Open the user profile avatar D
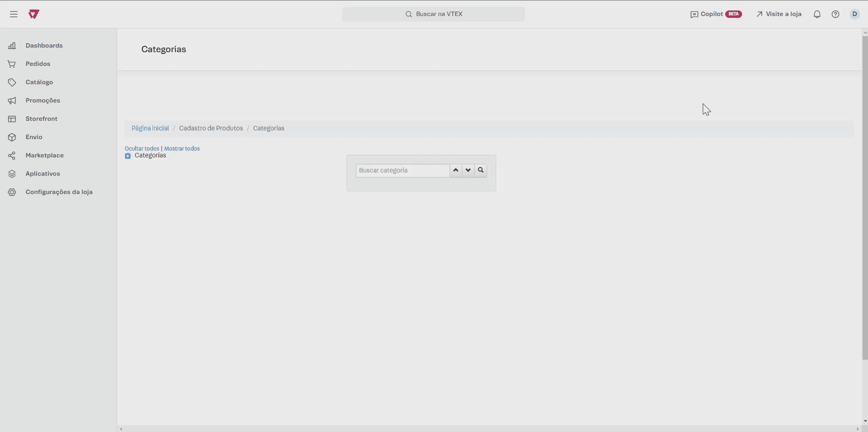The height and width of the screenshot is (432, 868). click(x=854, y=14)
